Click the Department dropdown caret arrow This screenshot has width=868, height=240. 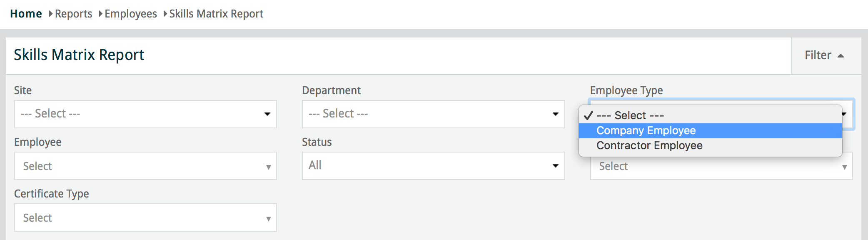click(x=555, y=114)
